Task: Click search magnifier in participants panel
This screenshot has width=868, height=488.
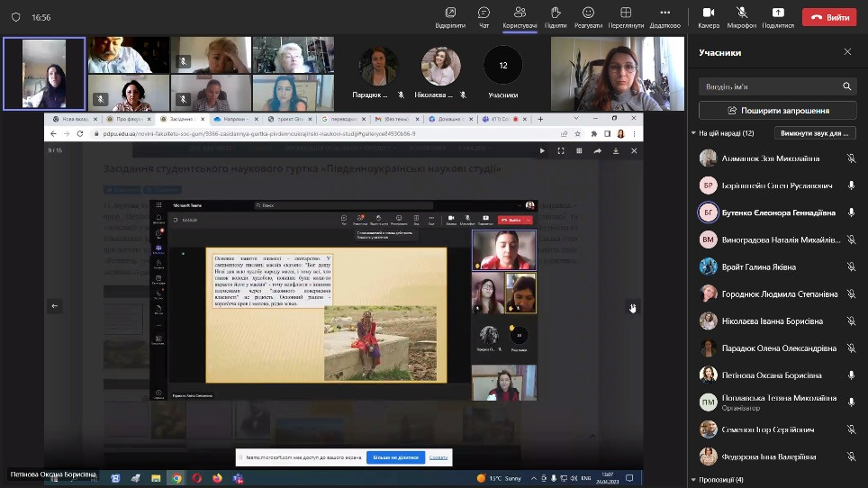Action: pyautogui.click(x=846, y=86)
